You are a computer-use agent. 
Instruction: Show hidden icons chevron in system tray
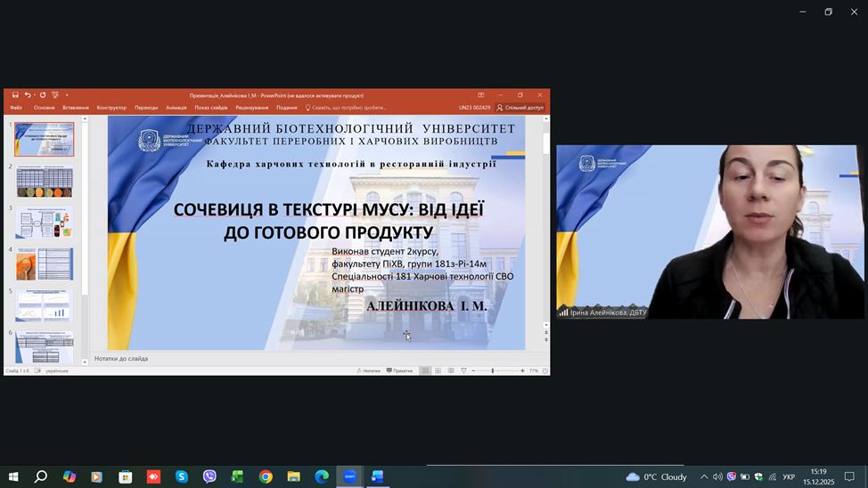click(x=704, y=477)
